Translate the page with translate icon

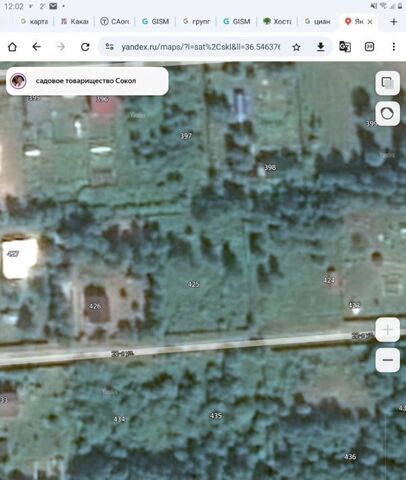(x=345, y=47)
